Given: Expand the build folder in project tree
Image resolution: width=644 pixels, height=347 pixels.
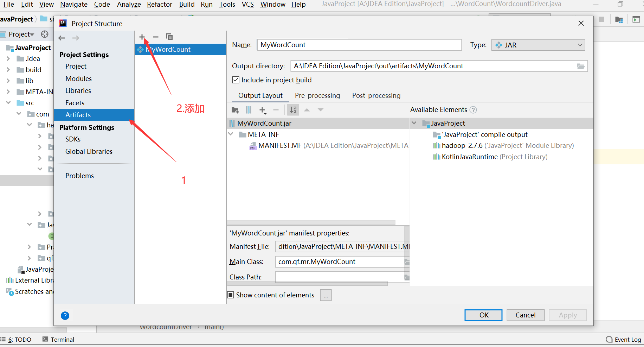Looking at the screenshot, I should 8,70.
